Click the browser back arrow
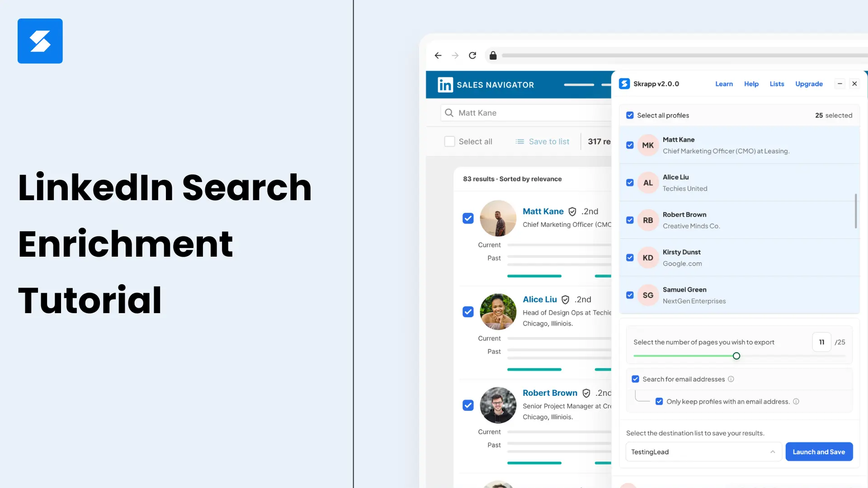The image size is (868, 488). pos(438,56)
